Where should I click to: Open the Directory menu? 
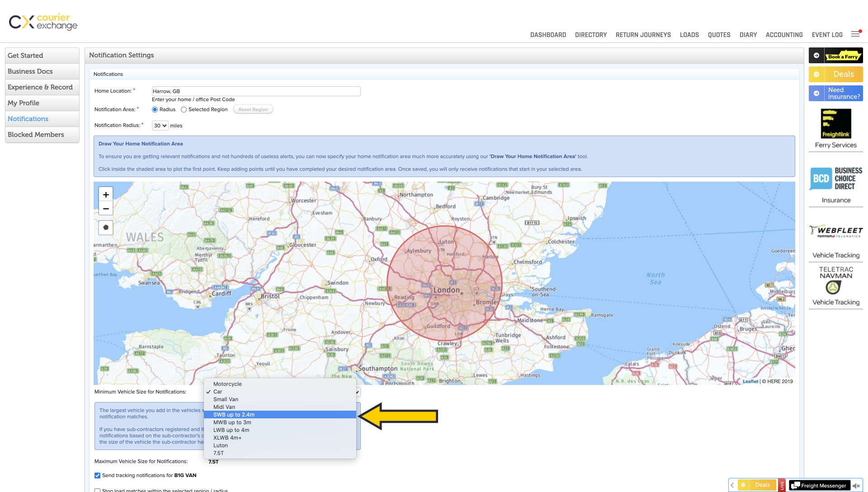click(591, 35)
